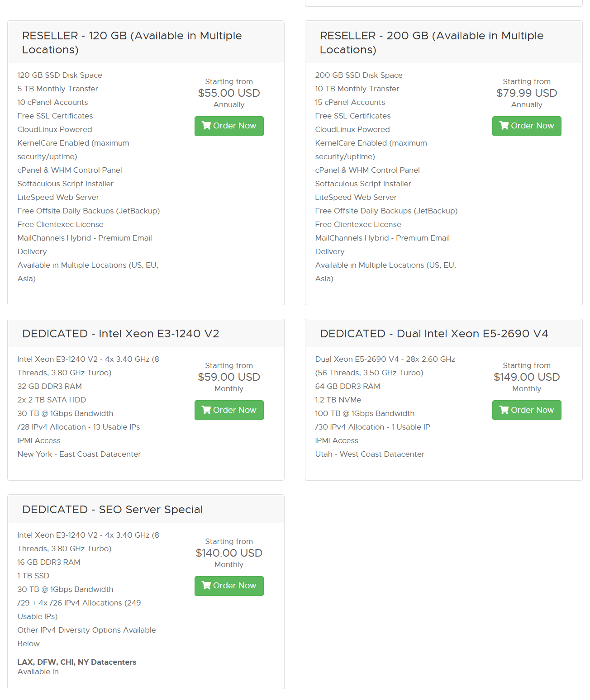590x700 pixels.
Task: Click cart icon on SEO Server Special order
Action: [206, 586]
